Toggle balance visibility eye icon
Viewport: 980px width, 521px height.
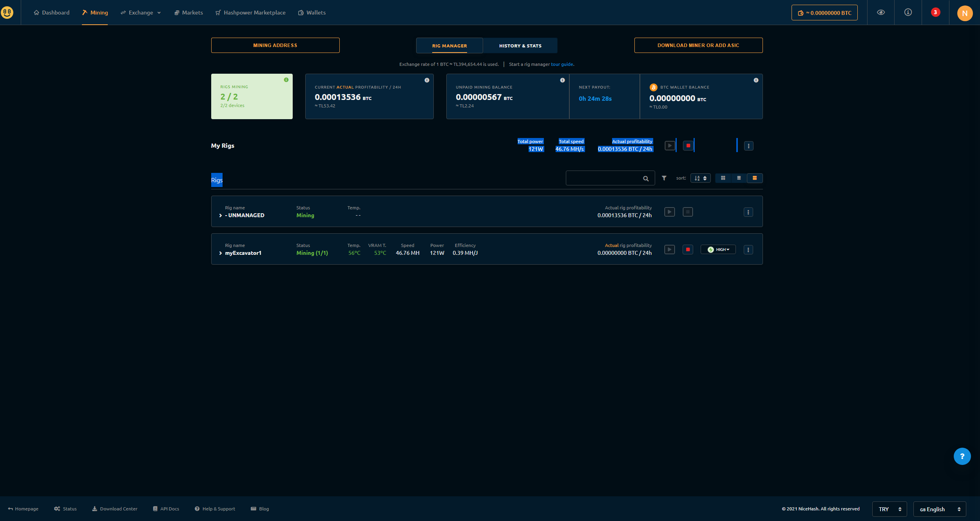880,12
